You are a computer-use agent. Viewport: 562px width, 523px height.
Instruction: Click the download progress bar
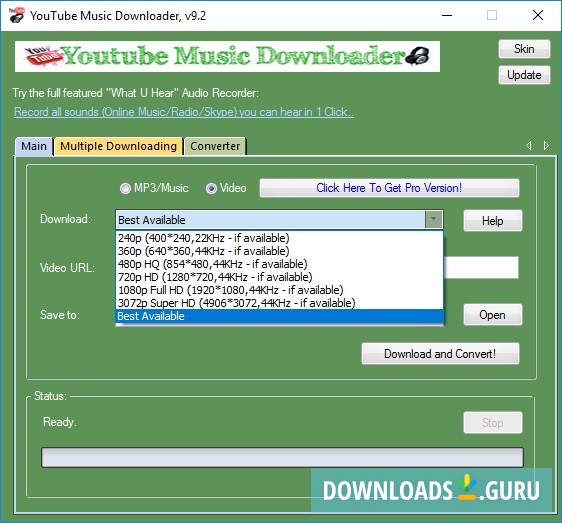tap(282, 457)
